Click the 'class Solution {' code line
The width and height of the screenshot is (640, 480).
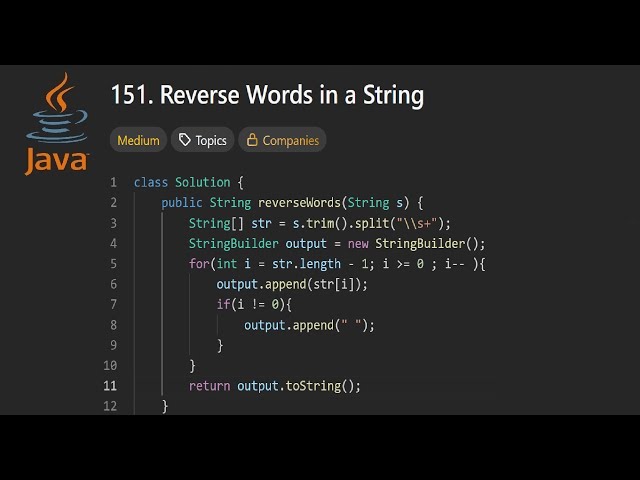189,182
